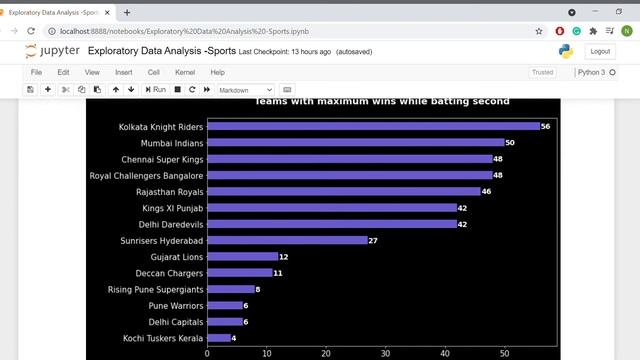Open the media control playlist icon

[x=610, y=31]
